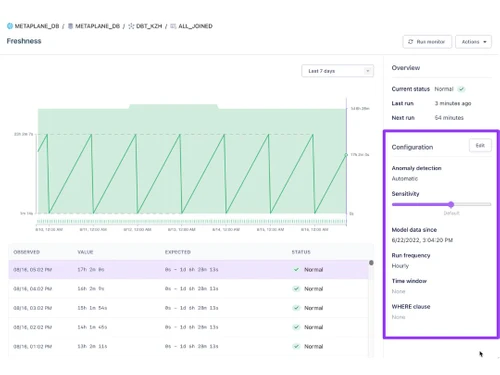Click value 17h 2m 0s
This screenshot has width=500, height=375.
click(91, 269)
